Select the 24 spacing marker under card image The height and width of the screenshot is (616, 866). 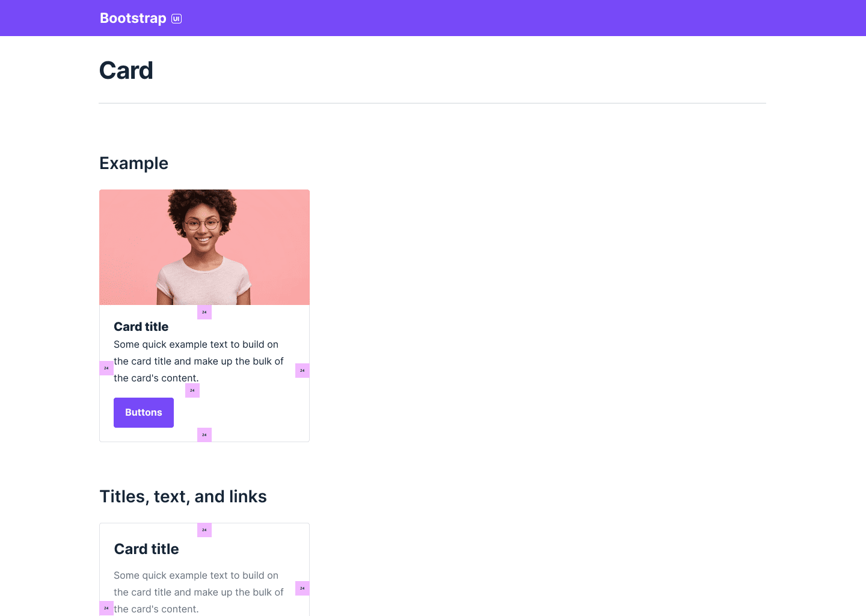pos(204,312)
